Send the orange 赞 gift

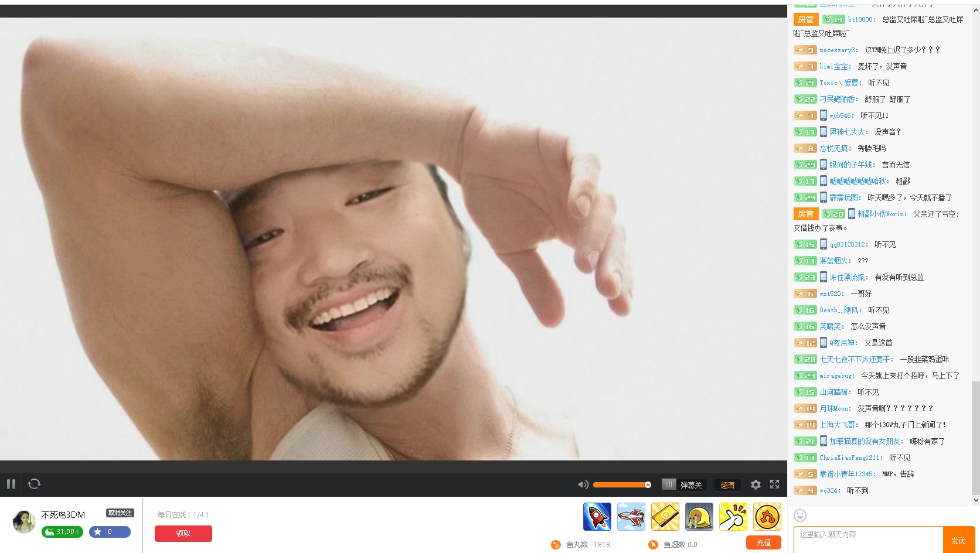[767, 517]
